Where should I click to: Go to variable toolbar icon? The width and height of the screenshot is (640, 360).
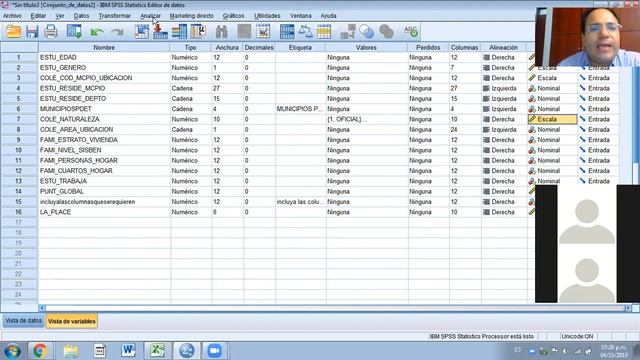tap(160, 31)
